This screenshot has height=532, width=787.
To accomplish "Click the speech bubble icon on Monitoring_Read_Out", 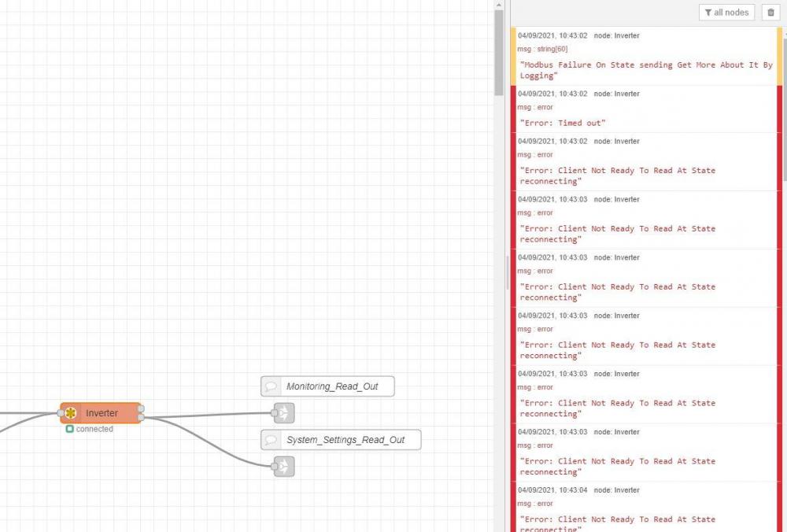I will [x=271, y=386].
